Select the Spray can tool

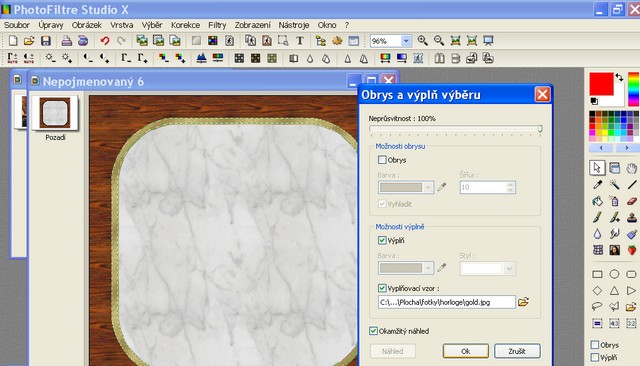click(614, 201)
